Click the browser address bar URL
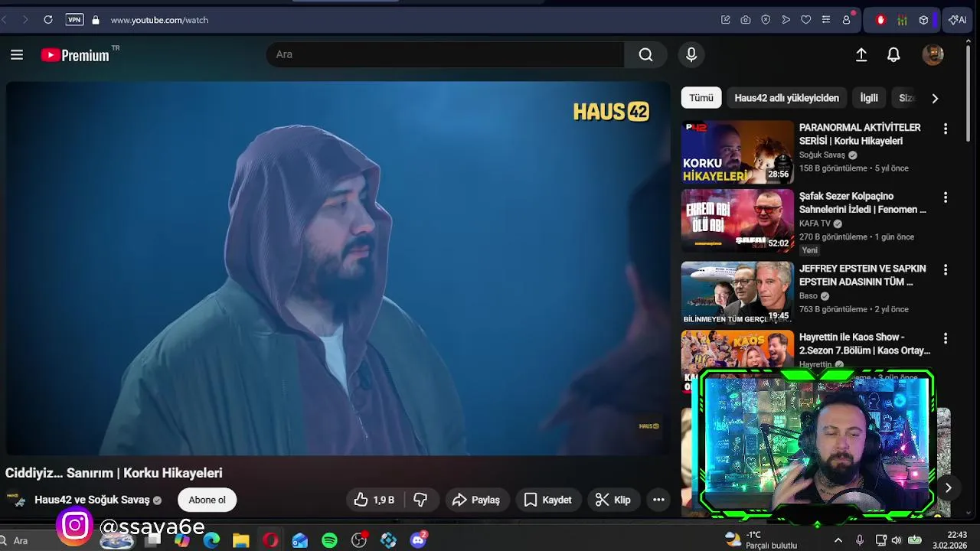Image resolution: width=980 pixels, height=551 pixels. (x=159, y=20)
